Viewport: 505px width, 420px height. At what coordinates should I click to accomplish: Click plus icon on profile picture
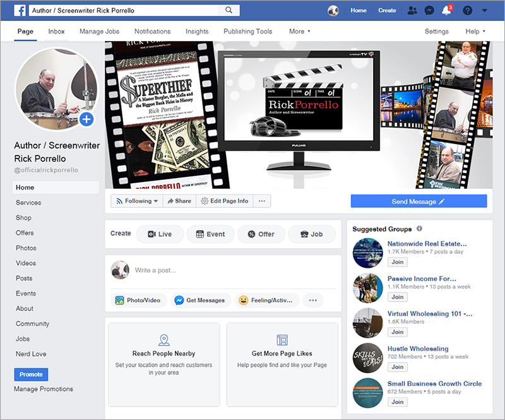[86, 119]
